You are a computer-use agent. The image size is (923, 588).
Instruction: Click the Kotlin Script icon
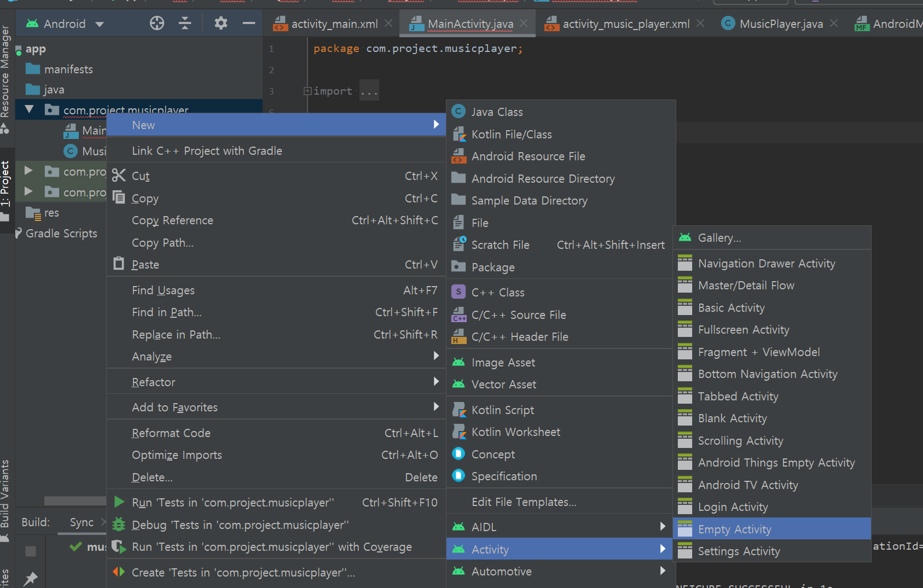pos(458,410)
